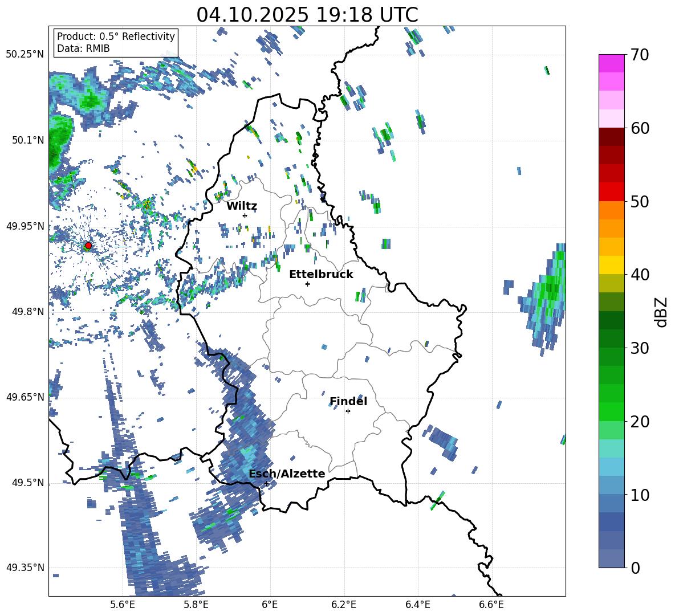
Task: Click the colorbar 20 tick label
Action: pyautogui.click(x=640, y=422)
